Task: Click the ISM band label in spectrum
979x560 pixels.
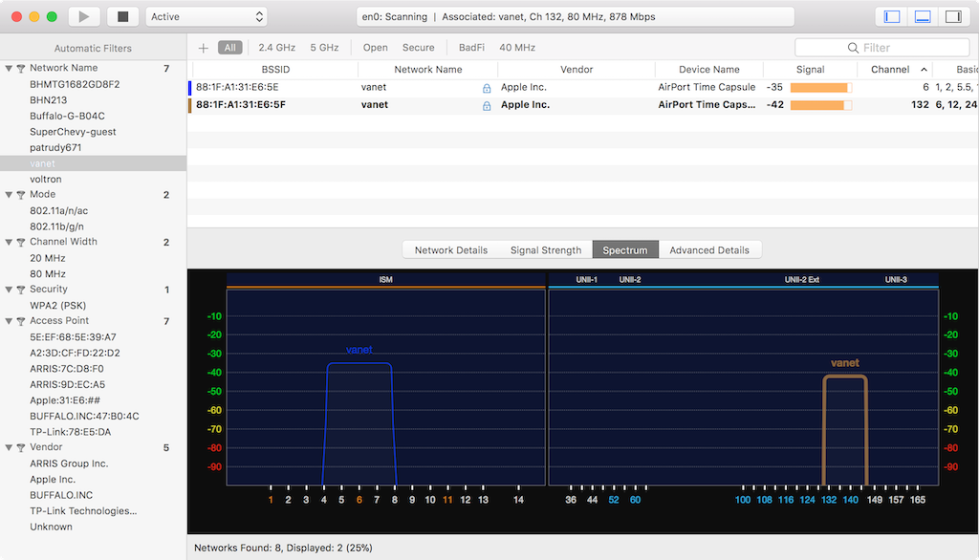Action: coord(386,280)
